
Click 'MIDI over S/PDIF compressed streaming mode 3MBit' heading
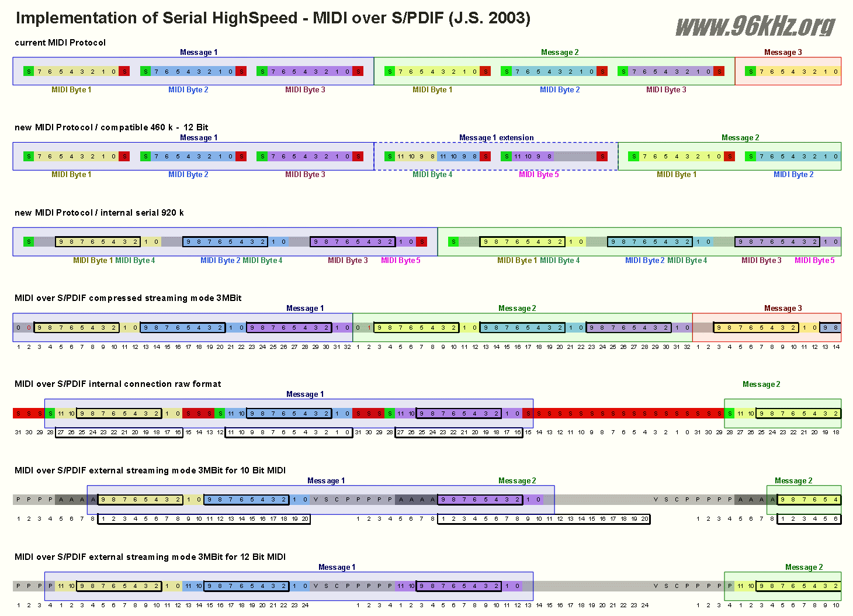click(x=128, y=298)
